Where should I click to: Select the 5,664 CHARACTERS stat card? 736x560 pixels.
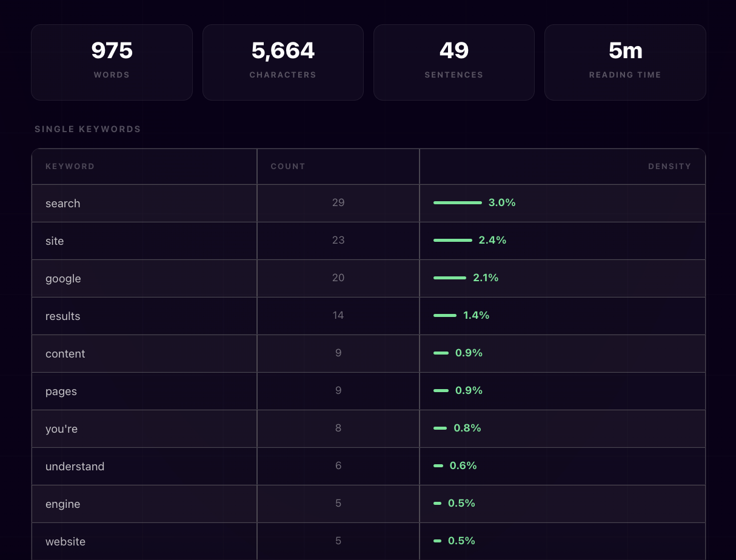coord(283,62)
